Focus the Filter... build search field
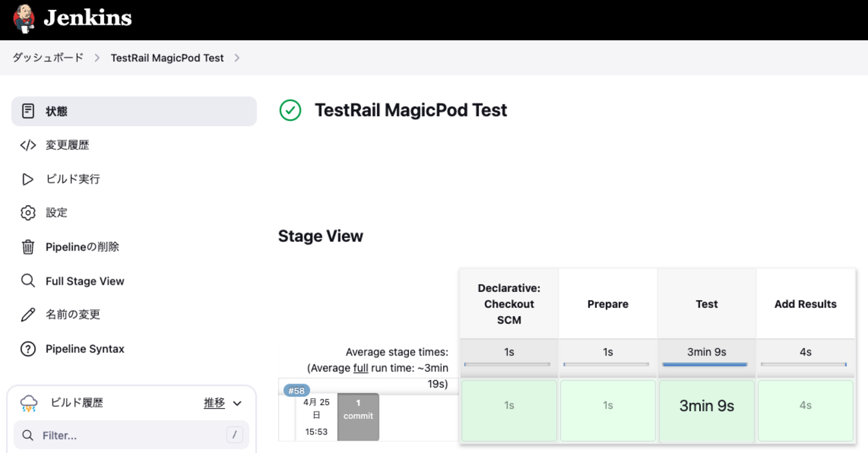 pyautogui.click(x=132, y=435)
